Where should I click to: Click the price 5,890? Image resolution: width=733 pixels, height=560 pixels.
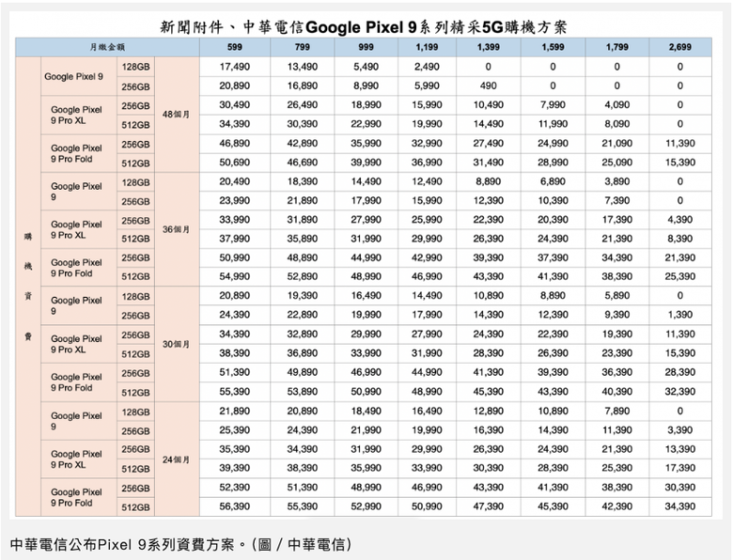[x=617, y=296]
